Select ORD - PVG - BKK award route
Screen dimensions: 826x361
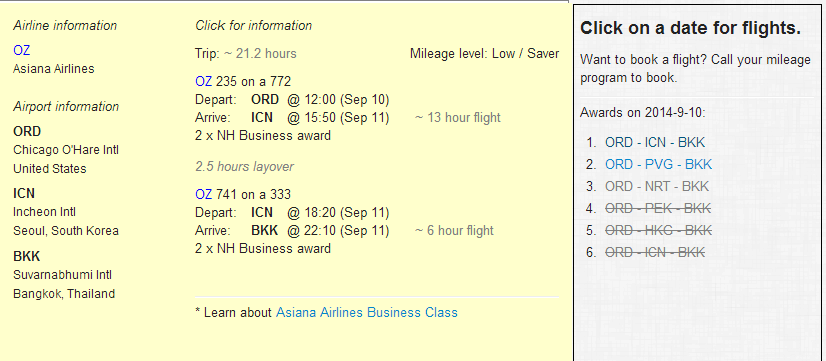[658, 164]
